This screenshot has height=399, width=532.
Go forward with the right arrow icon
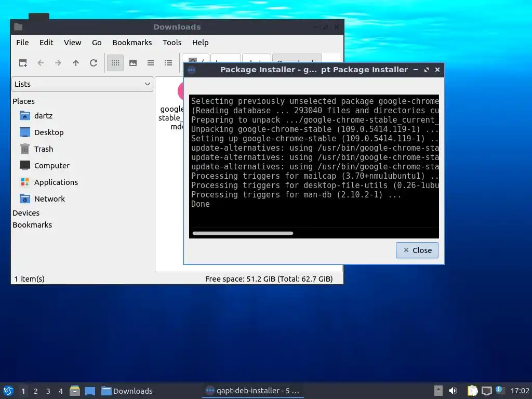point(58,63)
